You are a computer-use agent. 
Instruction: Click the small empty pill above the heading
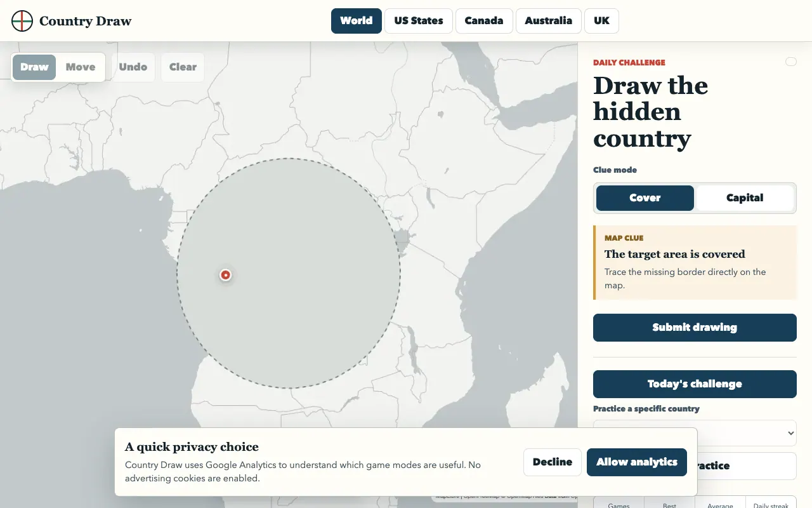tap(790, 62)
